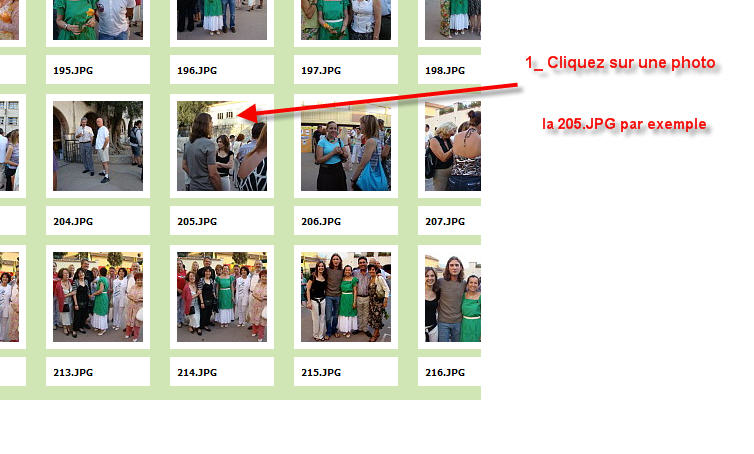Image resolution: width=754 pixels, height=454 pixels.
Task: Click the 204.JPG filename label
Action: [73, 222]
